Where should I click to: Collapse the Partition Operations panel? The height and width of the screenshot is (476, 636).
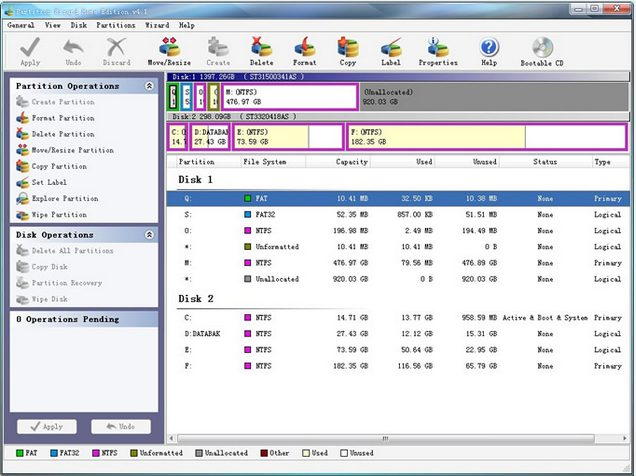149,86
